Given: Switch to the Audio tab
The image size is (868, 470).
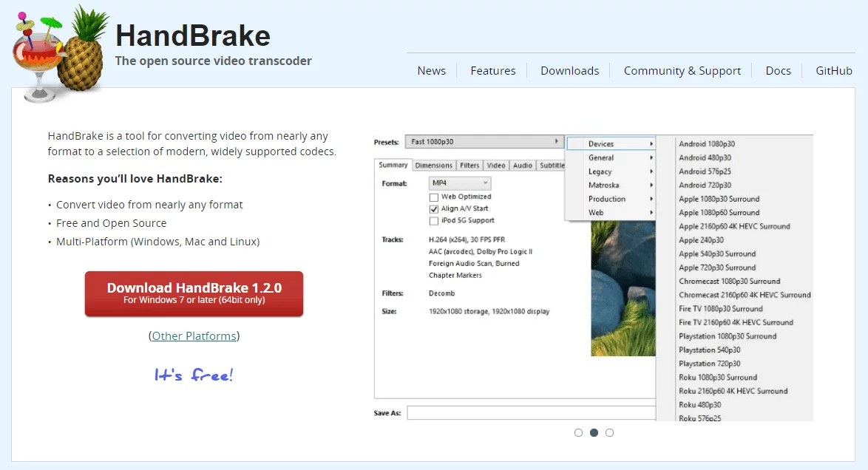Looking at the screenshot, I should [x=523, y=165].
